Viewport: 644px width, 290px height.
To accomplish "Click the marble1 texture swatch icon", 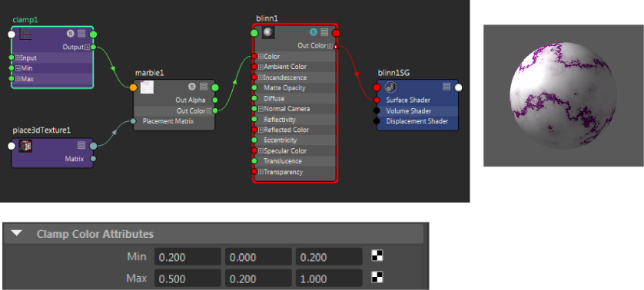I will point(147,87).
